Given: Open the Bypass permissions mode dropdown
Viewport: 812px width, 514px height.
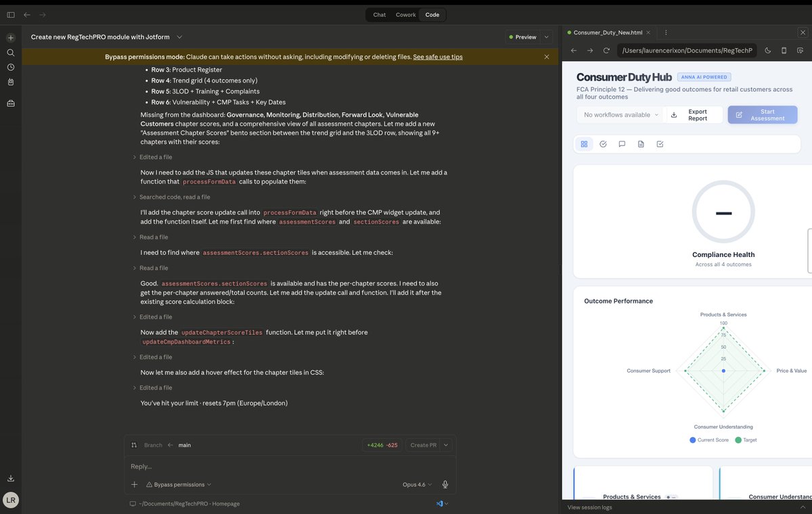Looking at the screenshot, I should pos(179,484).
